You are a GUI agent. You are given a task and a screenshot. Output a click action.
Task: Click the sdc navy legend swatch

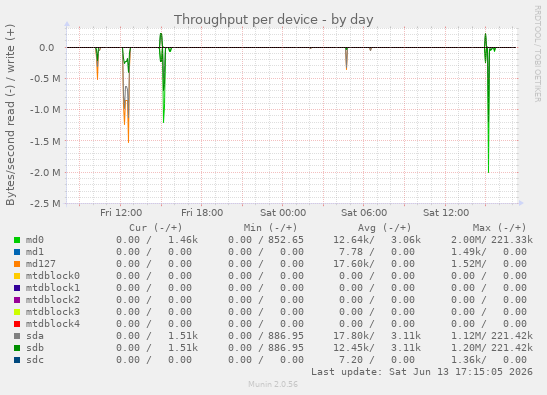coord(17,360)
